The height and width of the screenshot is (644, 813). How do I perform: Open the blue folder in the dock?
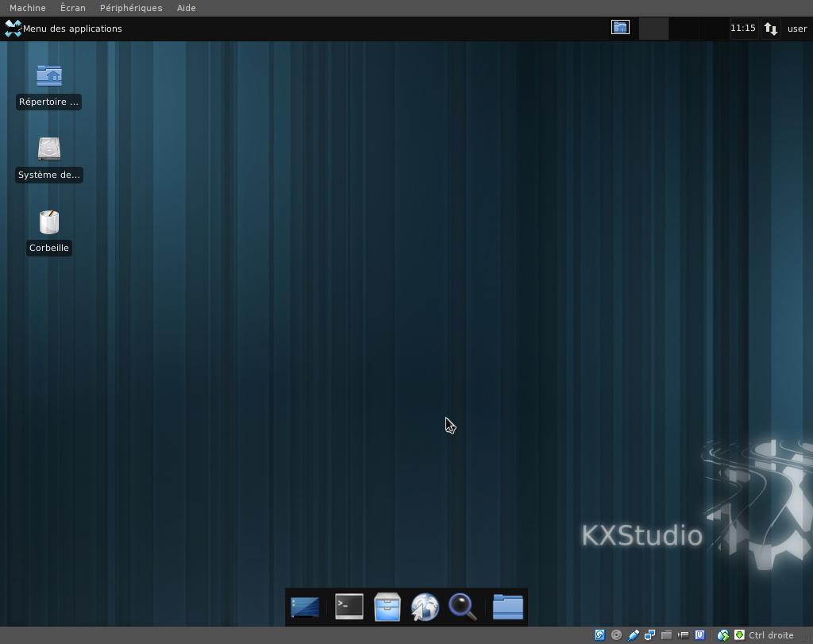[x=507, y=607]
